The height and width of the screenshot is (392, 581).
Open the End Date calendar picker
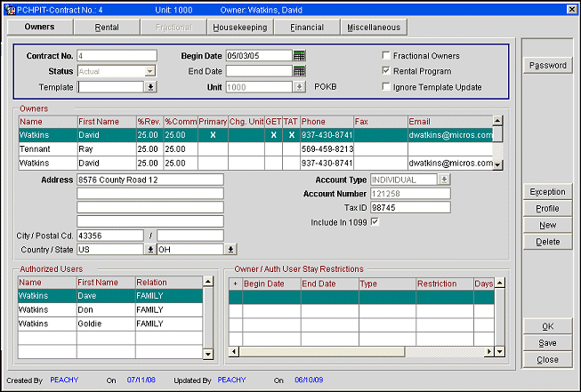299,71
